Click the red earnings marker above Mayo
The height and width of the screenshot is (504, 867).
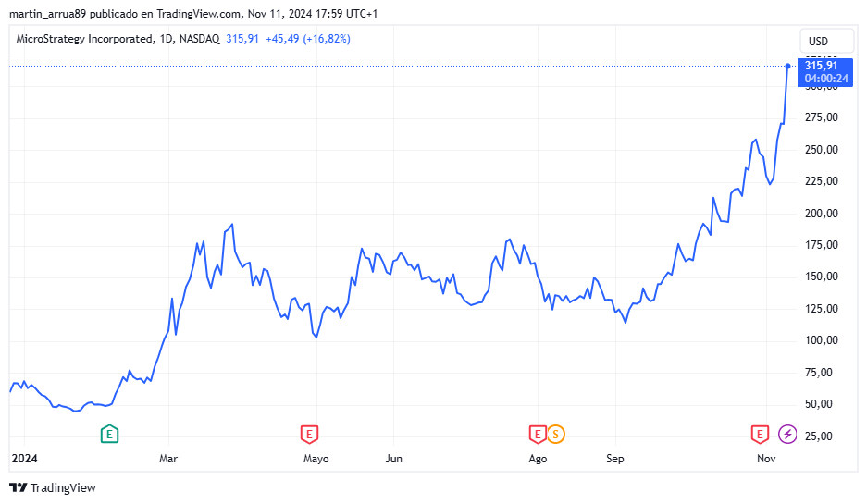point(309,433)
